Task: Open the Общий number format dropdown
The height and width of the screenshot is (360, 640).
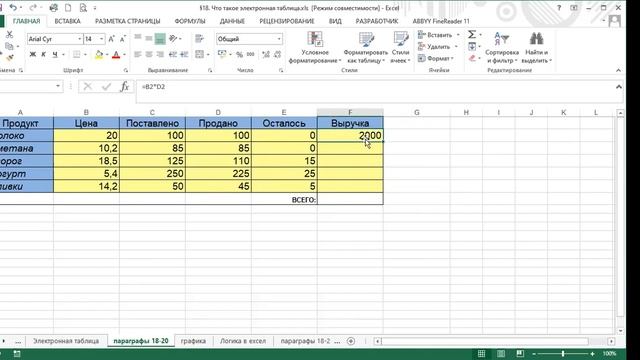Action: (279, 39)
